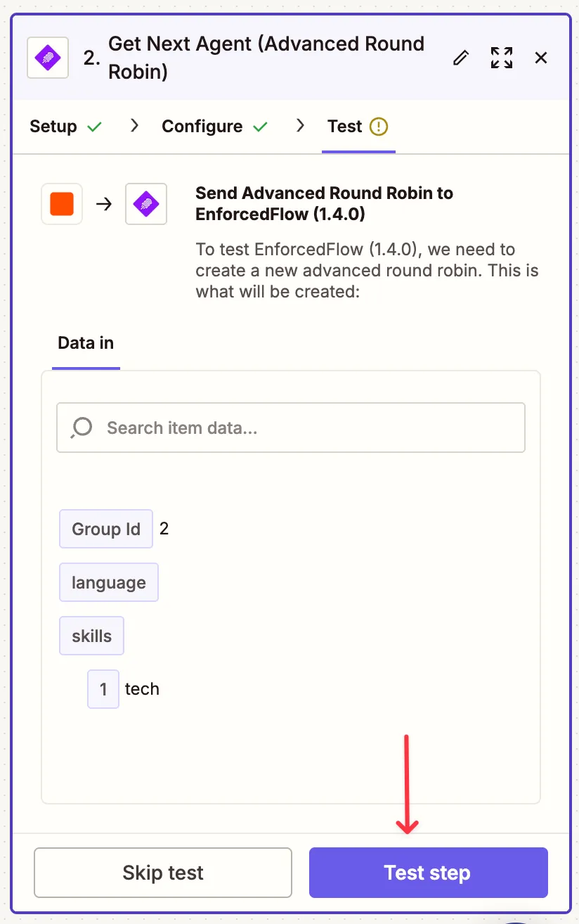This screenshot has width=579, height=924.
Task: Click the Configure green checkmark
Action: (261, 127)
